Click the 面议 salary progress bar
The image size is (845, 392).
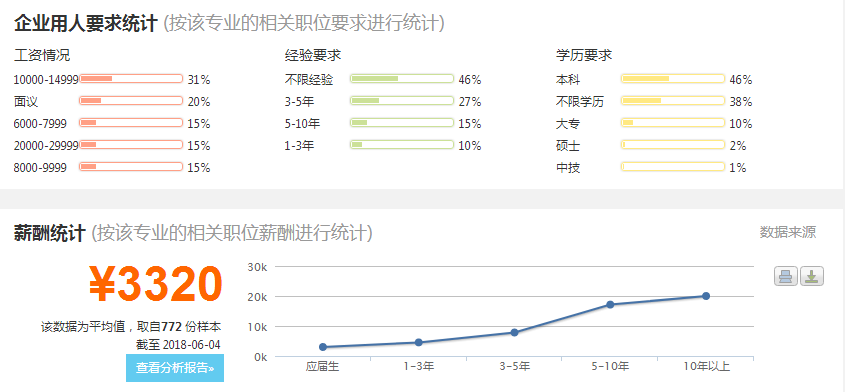click(131, 100)
